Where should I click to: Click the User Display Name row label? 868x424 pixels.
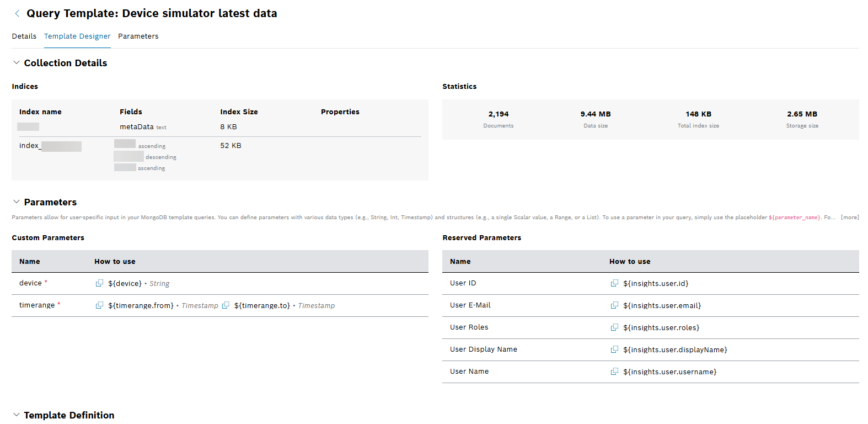tap(484, 349)
